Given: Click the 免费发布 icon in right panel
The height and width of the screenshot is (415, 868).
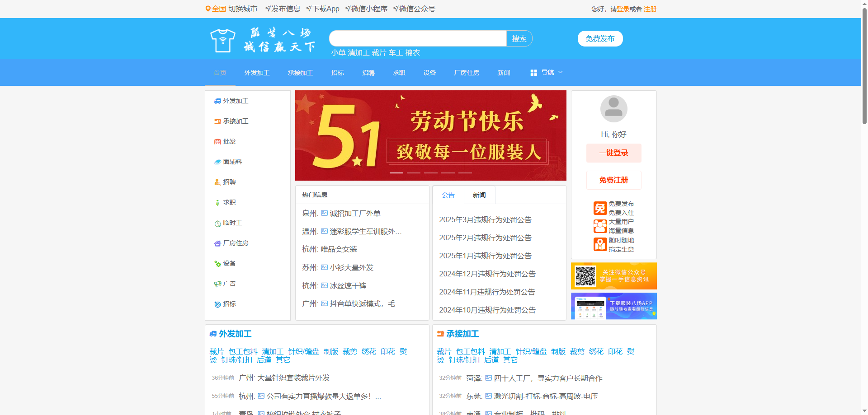Looking at the screenshot, I should coord(600,208).
